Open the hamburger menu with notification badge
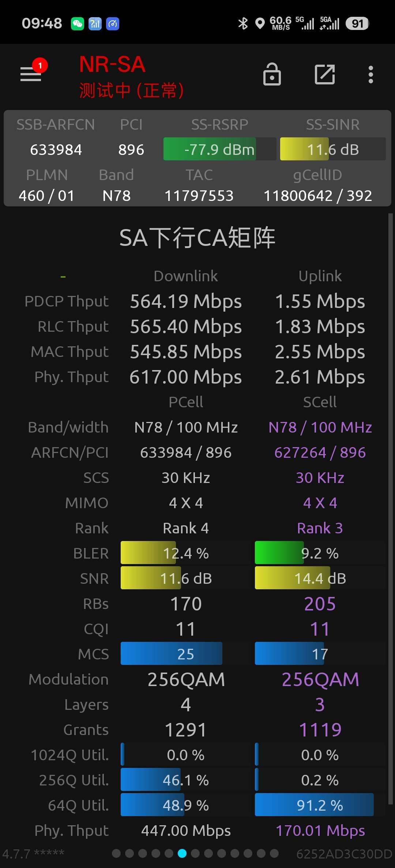395x868 pixels. pos(32,73)
